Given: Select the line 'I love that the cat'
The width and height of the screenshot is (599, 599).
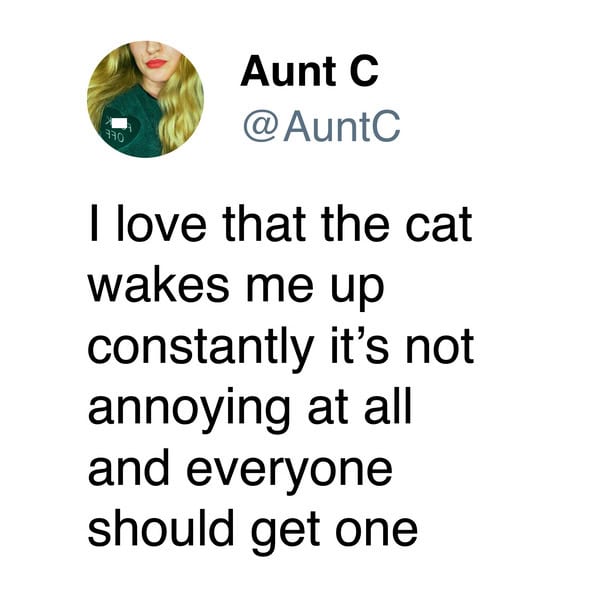Looking at the screenshot, I should pos(281,225).
